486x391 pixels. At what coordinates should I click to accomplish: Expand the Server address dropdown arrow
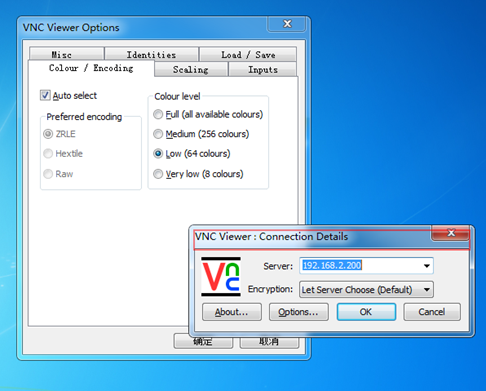[427, 266]
